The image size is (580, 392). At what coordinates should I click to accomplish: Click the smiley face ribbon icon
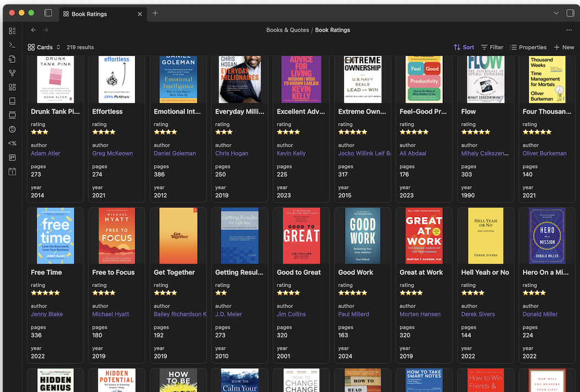[12, 129]
